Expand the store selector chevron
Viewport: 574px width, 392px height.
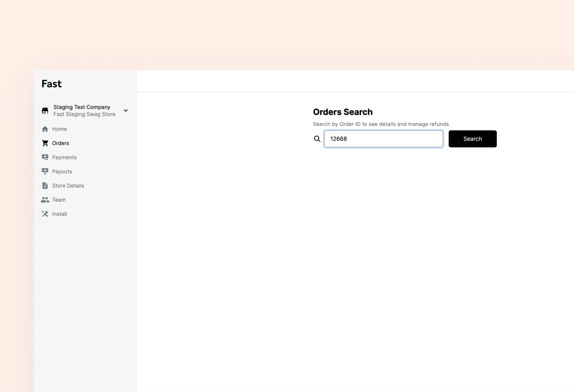(126, 111)
